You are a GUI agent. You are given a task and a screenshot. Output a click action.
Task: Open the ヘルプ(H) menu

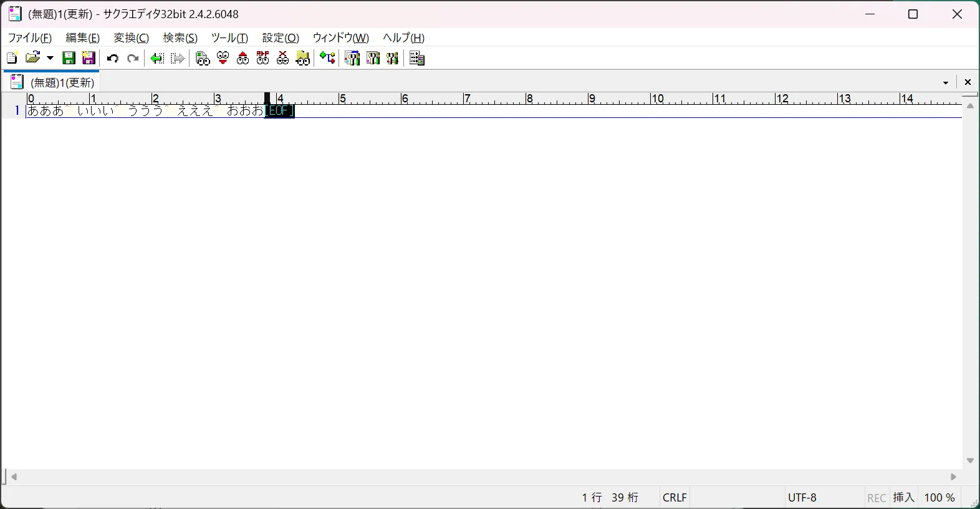click(403, 38)
